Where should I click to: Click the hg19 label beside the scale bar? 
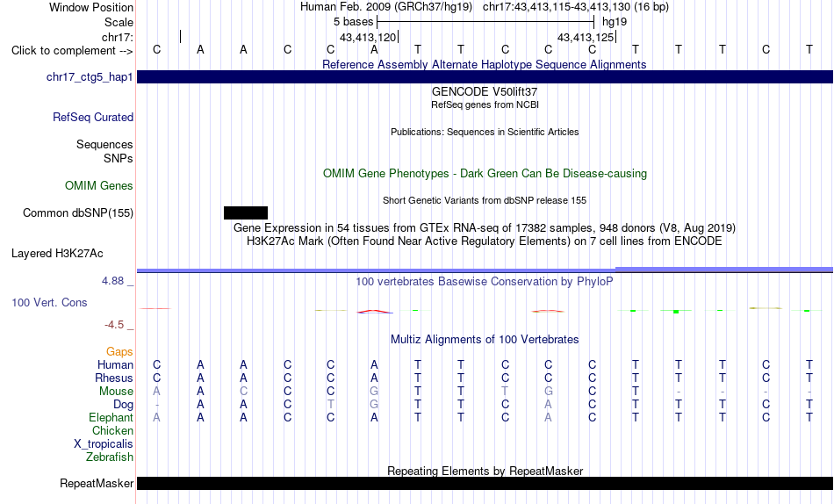point(615,22)
